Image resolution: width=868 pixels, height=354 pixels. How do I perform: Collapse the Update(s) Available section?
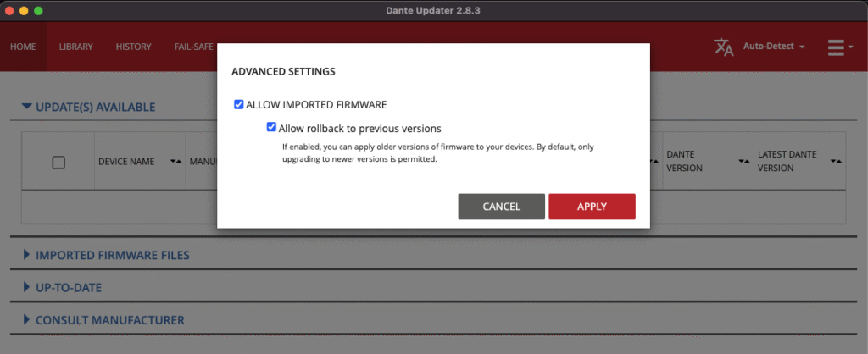coord(89,107)
